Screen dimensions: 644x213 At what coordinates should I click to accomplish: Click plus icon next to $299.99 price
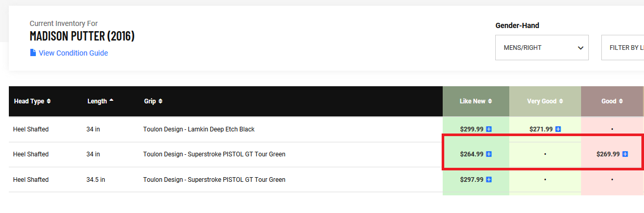489,129
